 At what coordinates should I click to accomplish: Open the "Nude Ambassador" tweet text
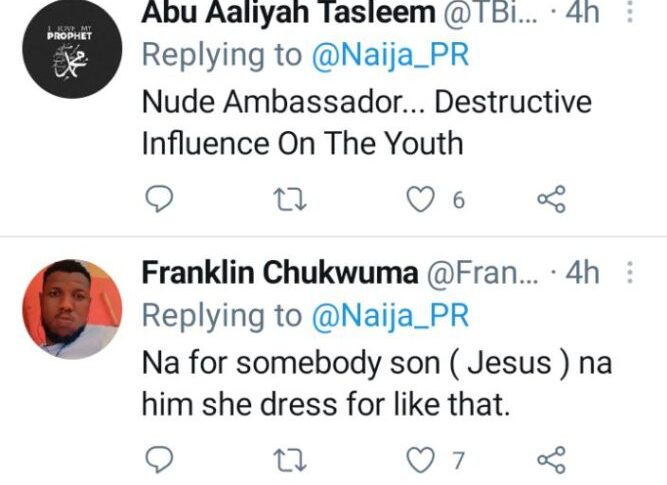pyautogui.click(x=365, y=122)
